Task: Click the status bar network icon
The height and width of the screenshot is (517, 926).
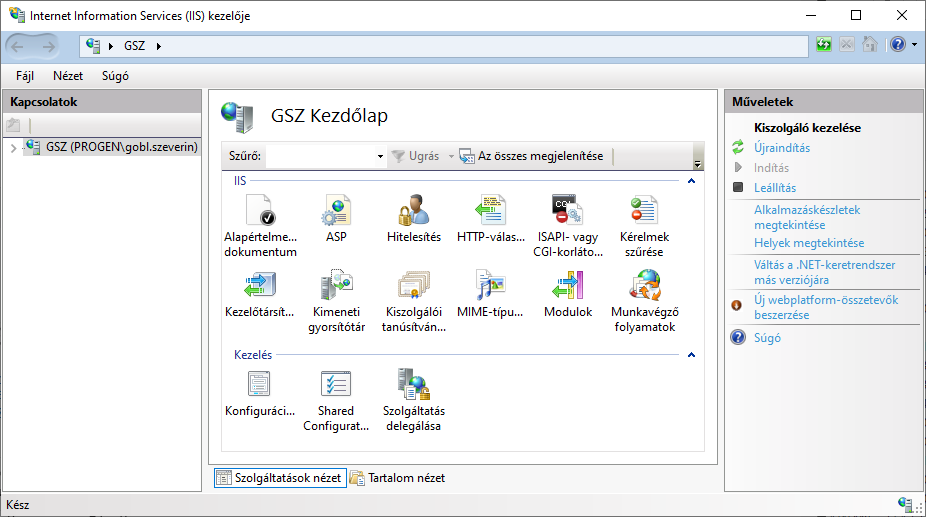Action: [905, 504]
